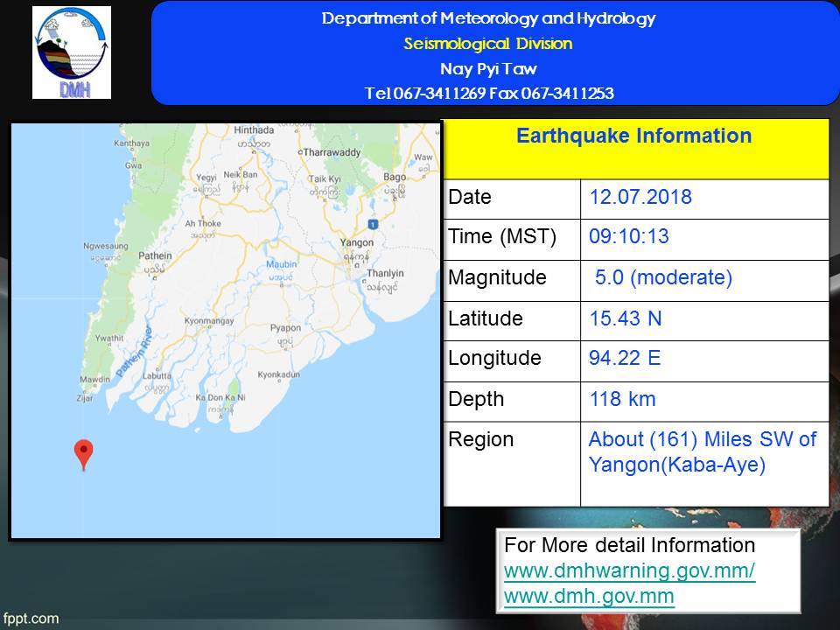Select the magnitude value 5.0 (moderate)

663,277
